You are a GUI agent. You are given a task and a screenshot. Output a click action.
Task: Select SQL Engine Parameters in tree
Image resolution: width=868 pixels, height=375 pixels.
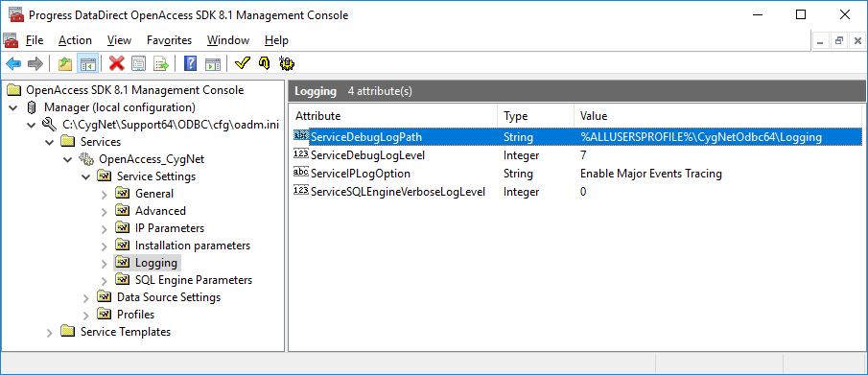194,280
